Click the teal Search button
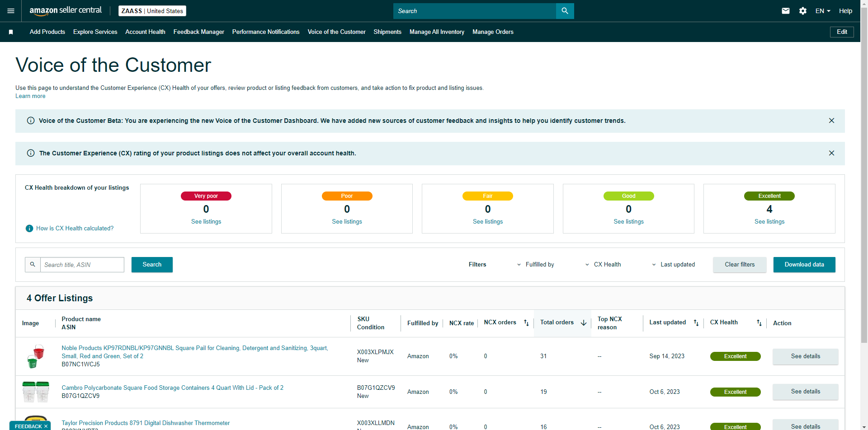The width and height of the screenshot is (868, 430). (152, 265)
